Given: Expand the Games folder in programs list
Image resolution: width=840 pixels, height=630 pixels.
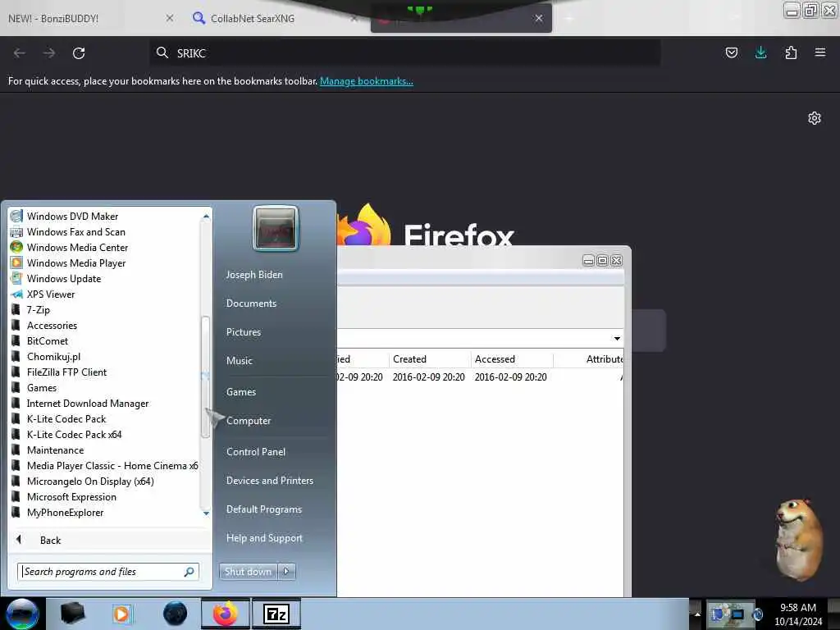Looking at the screenshot, I should coord(42,388).
